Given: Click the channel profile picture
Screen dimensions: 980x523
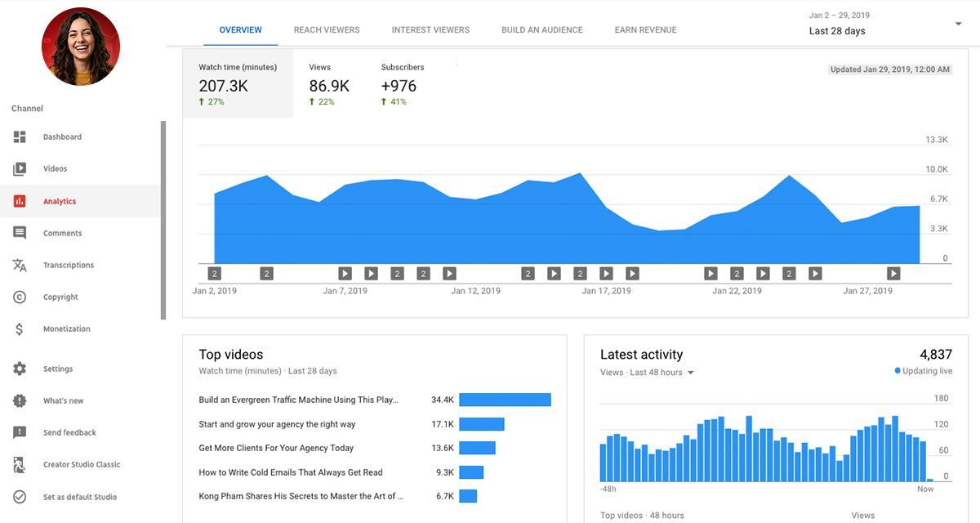Looking at the screenshot, I should click(81, 47).
